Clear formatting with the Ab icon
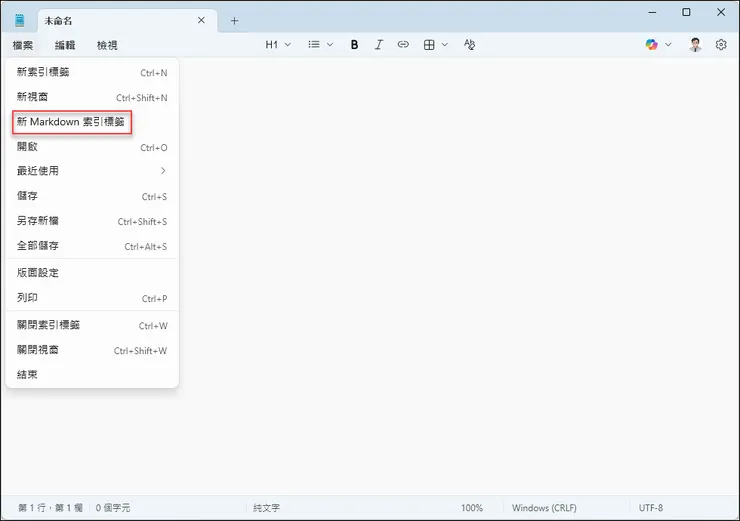740x521 pixels. [469, 44]
